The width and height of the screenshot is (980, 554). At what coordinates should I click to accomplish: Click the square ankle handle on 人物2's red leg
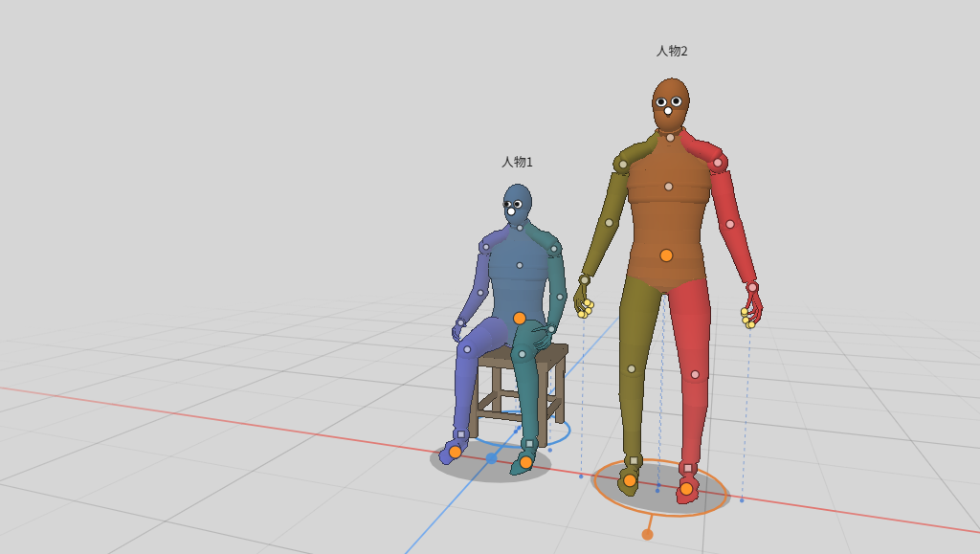click(x=687, y=468)
